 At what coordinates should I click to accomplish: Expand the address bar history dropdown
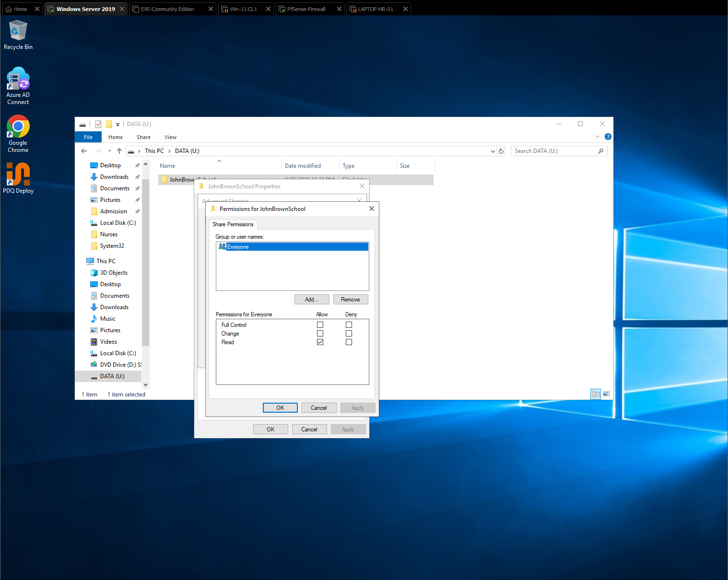[493, 151]
